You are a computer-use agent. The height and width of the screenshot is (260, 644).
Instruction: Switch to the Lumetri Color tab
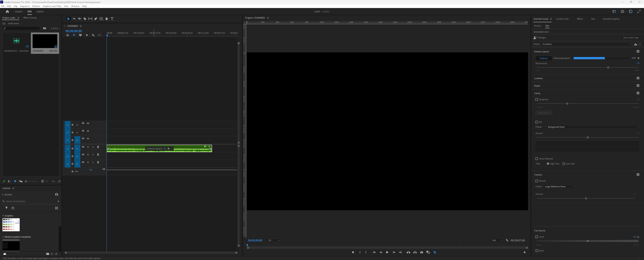tap(562, 19)
